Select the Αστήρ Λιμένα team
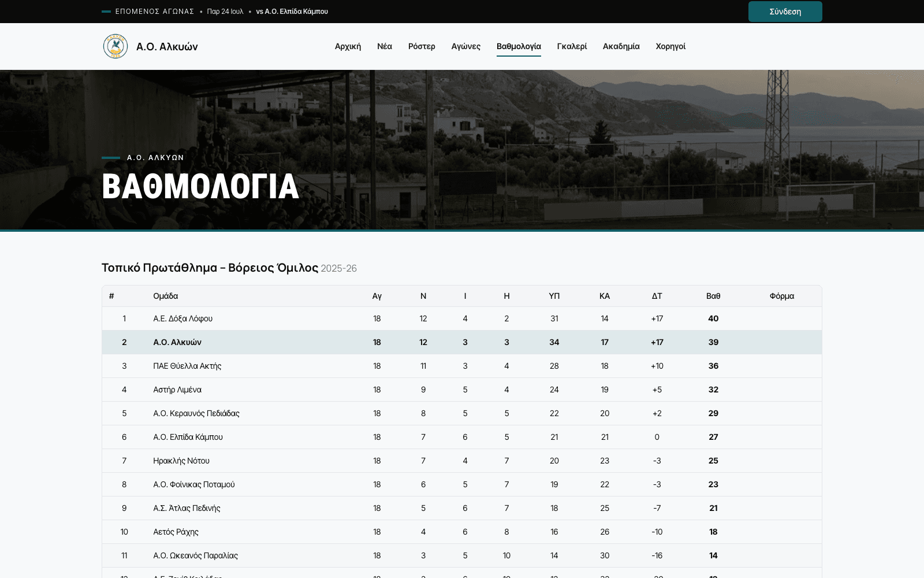Viewport: 924px width, 578px height. click(x=177, y=390)
